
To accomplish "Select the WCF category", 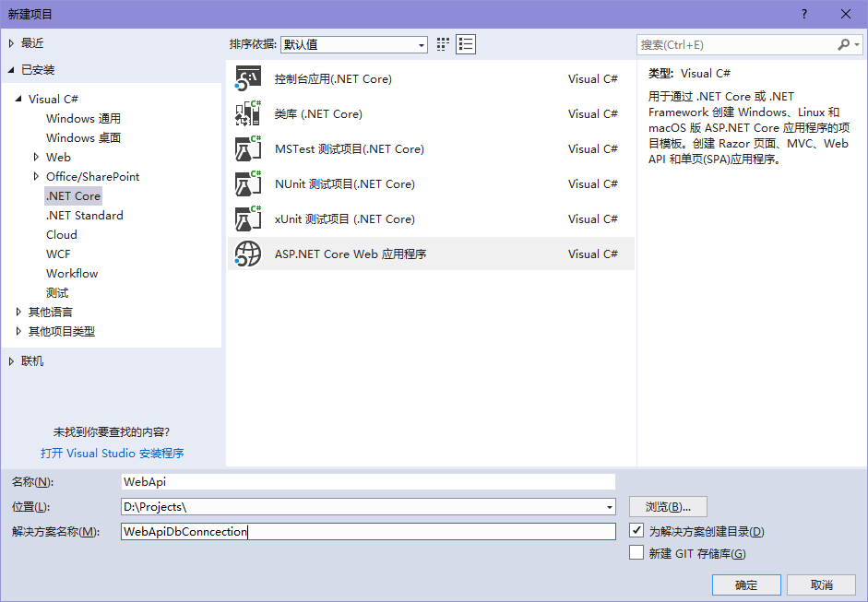I will click(58, 254).
